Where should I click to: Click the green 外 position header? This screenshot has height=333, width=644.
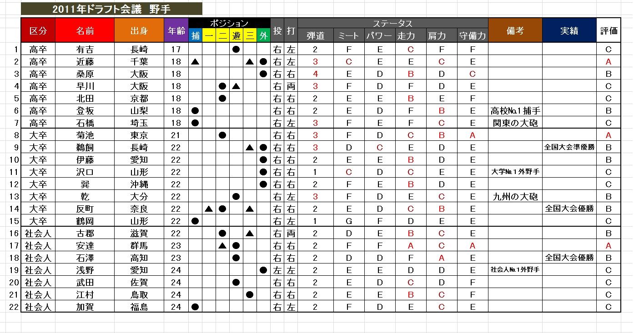(x=263, y=36)
